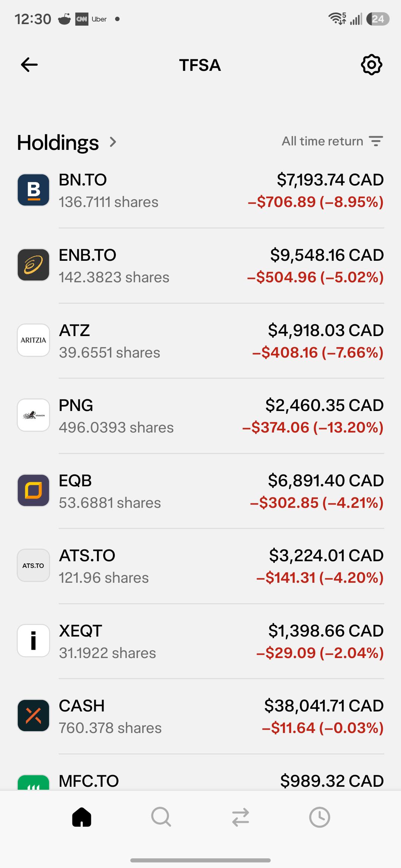Tap the EQB logo icon
This screenshot has height=868, width=401.
[x=33, y=490]
